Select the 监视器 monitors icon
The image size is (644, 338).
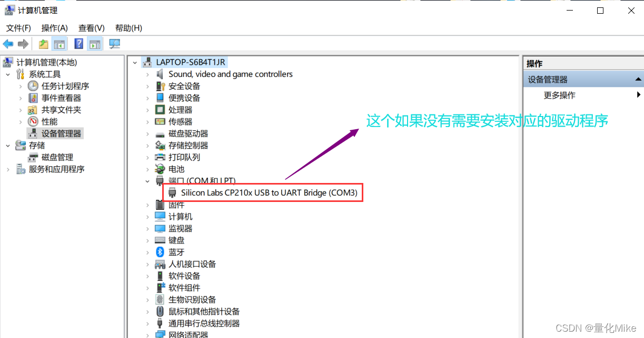point(160,228)
